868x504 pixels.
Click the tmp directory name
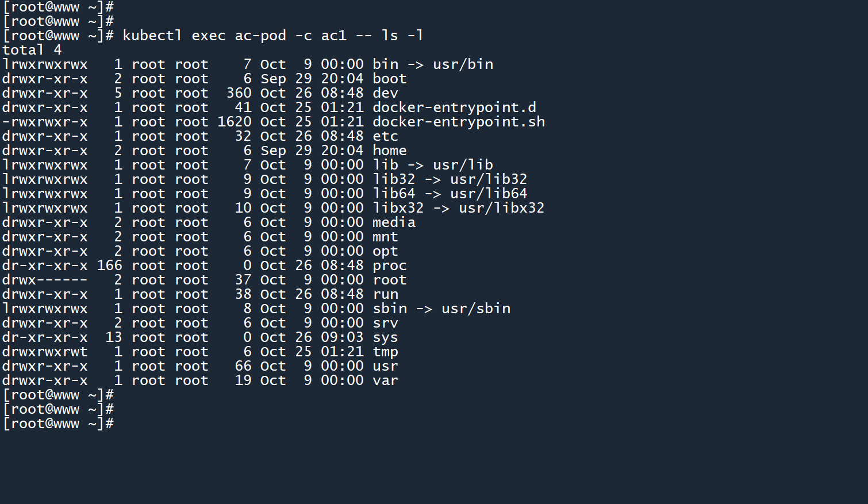click(385, 352)
